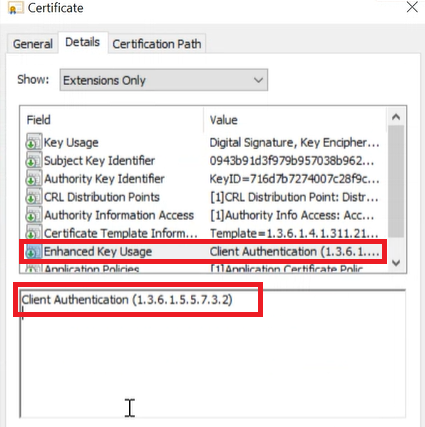Click the Authority Key Identifier row icon

click(34, 178)
